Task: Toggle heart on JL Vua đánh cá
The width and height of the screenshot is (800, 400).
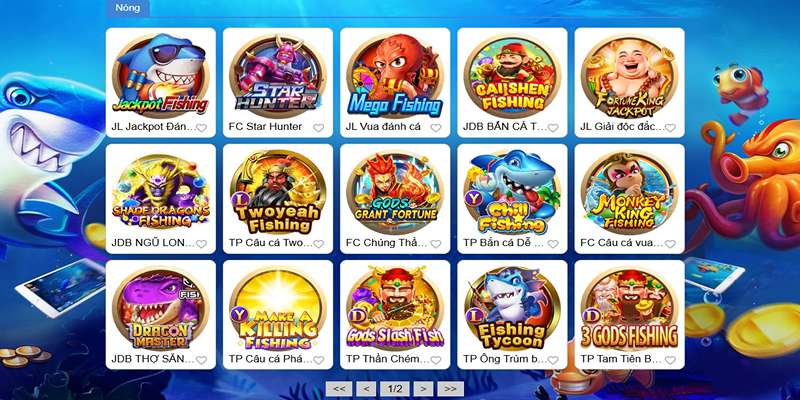Action: 436,128
